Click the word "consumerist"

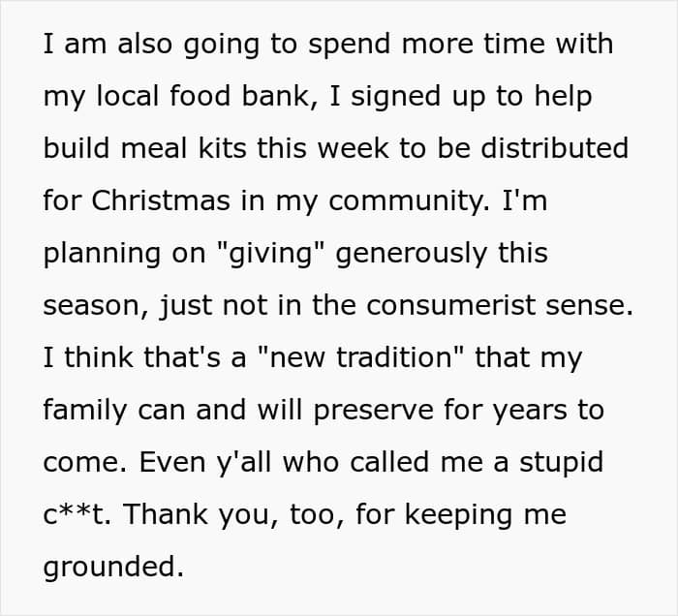pyautogui.click(x=477, y=306)
